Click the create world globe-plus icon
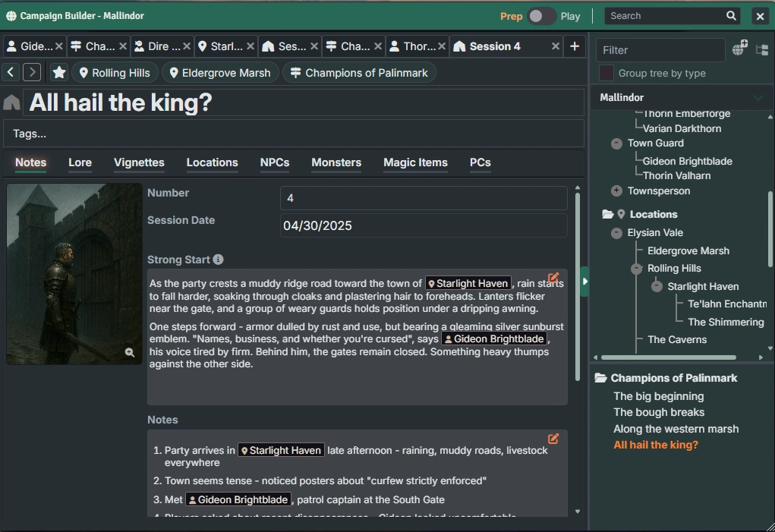This screenshot has height=532, width=775. tap(740, 49)
